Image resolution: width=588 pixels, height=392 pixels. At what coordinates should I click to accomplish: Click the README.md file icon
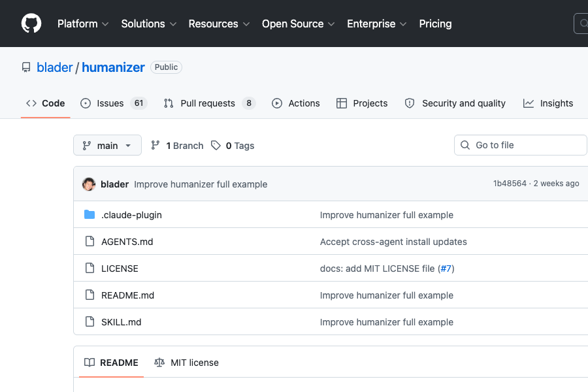[x=90, y=295]
